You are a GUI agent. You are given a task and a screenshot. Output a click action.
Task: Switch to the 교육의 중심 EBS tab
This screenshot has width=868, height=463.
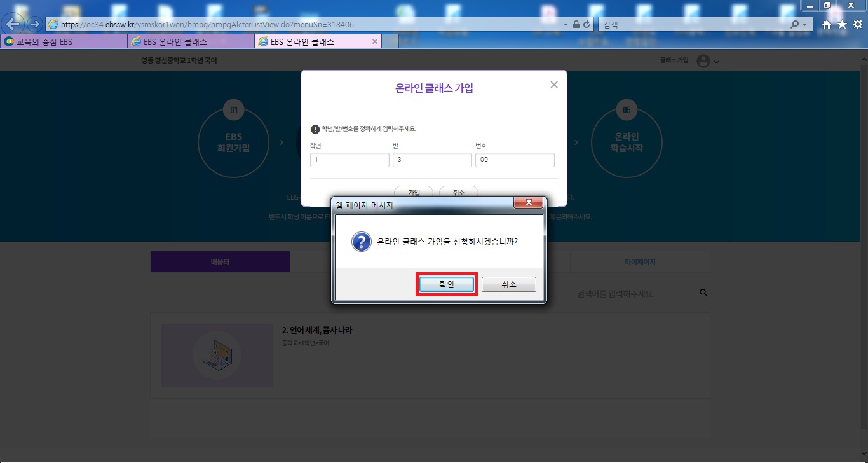pos(64,42)
